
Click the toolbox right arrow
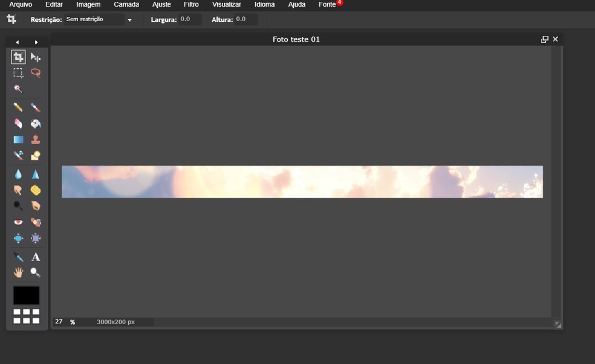pos(36,42)
